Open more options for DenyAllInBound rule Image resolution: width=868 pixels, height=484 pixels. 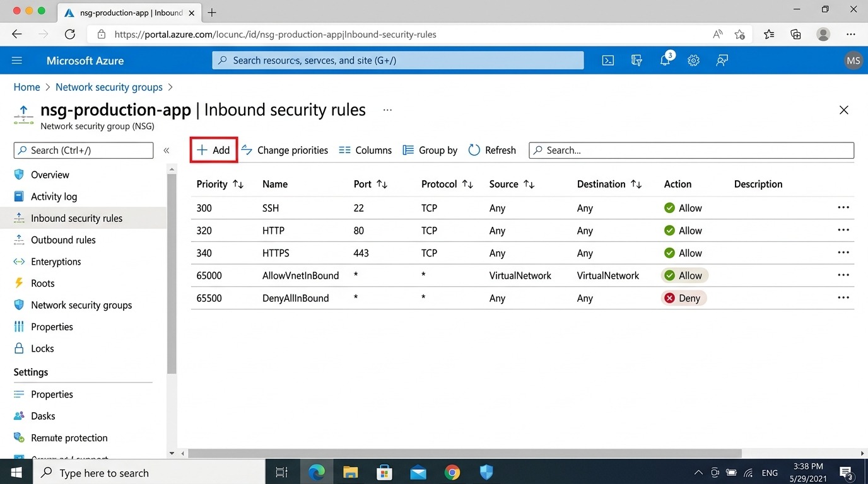coord(843,297)
